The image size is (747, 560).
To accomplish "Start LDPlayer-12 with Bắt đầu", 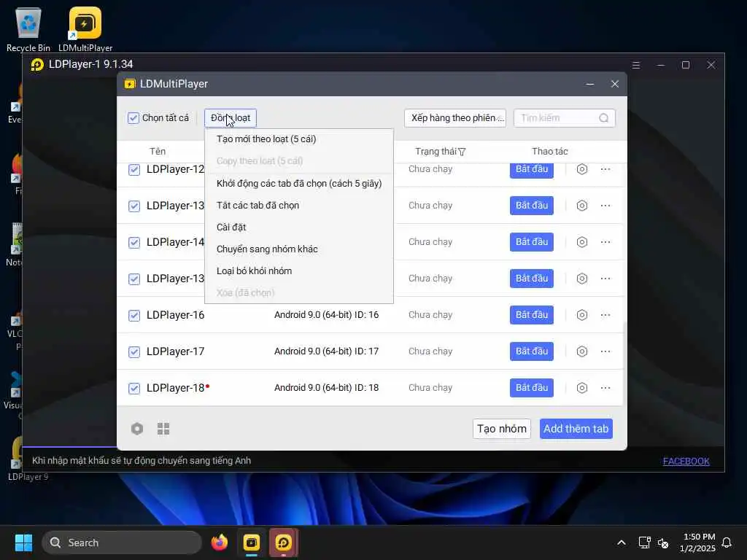I will 532,170.
